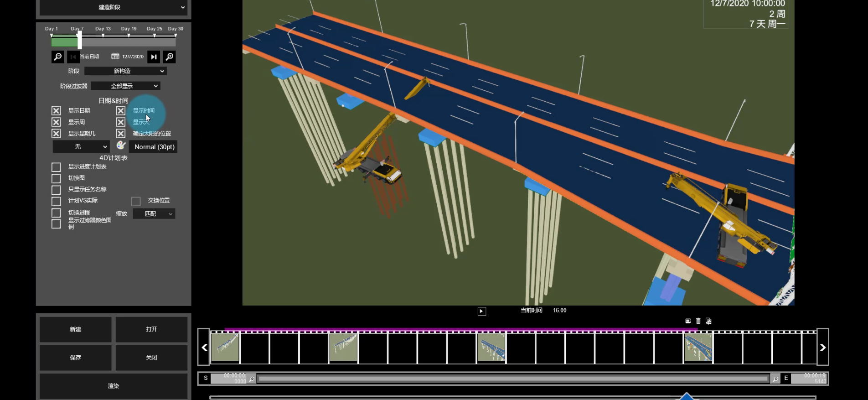Viewport: 868px width, 400px height.
Task: Open the 缩放 dropdown set to 匹配
Action: point(154,214)
